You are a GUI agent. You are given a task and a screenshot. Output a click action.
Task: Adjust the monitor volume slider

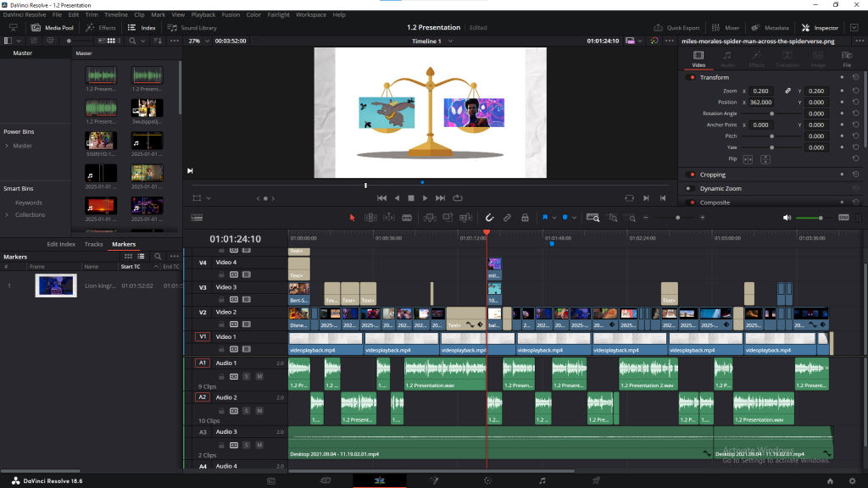click(x=813, y=218)
